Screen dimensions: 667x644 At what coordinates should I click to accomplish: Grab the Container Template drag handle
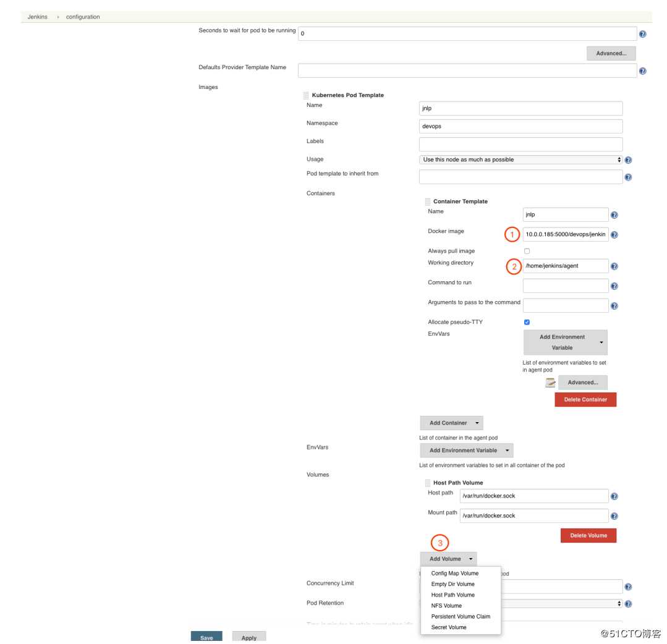tap(428, 201)
